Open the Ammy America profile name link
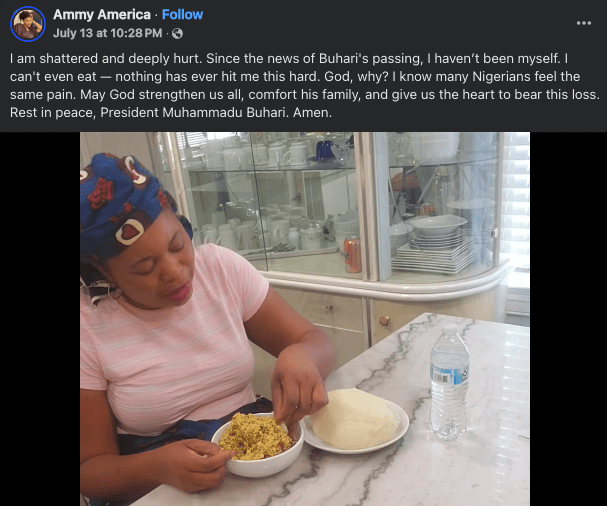Image resolution: width=607 pixels, height=506 pixels. [102, 15]
